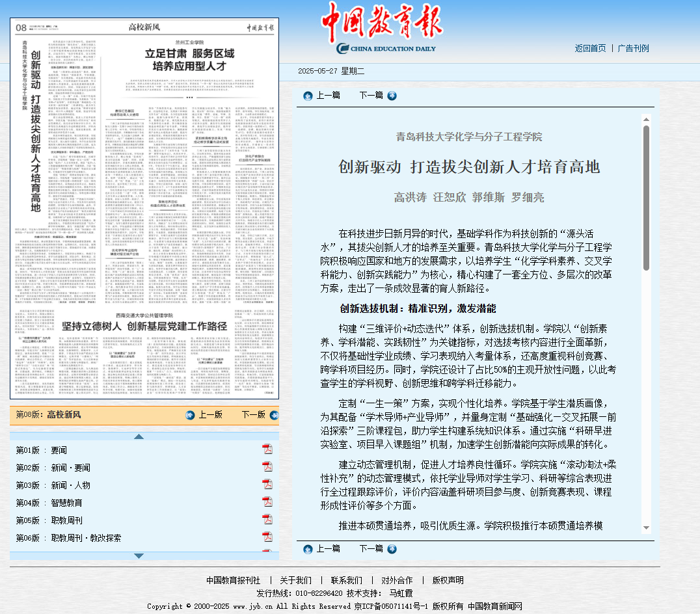
Task: Click the 第08版：高校新风 page label
Action: click(48, 414)
